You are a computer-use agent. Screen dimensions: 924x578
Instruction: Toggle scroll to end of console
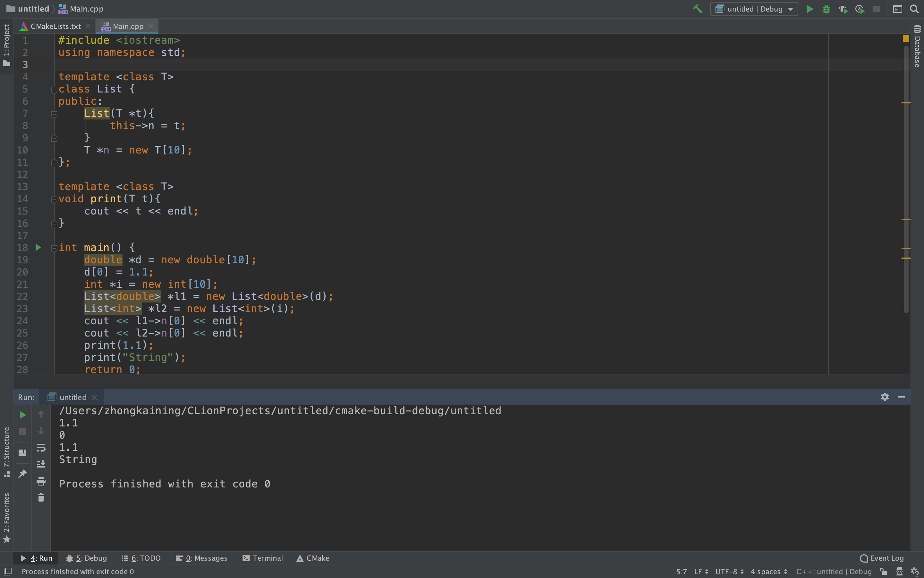click(x=41, y=464)
